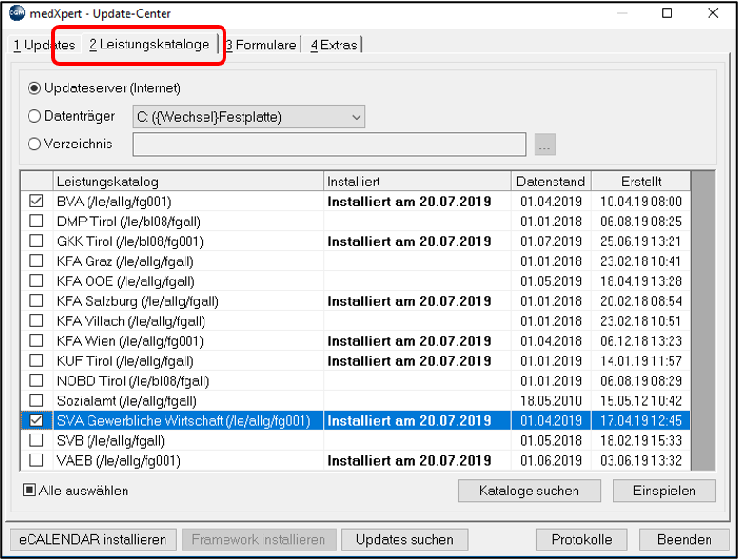Image resolution: width=739 pixels, height=560 pixels.
Task: Sort by the Datenstand column header
Action: [x=551, y=182]
